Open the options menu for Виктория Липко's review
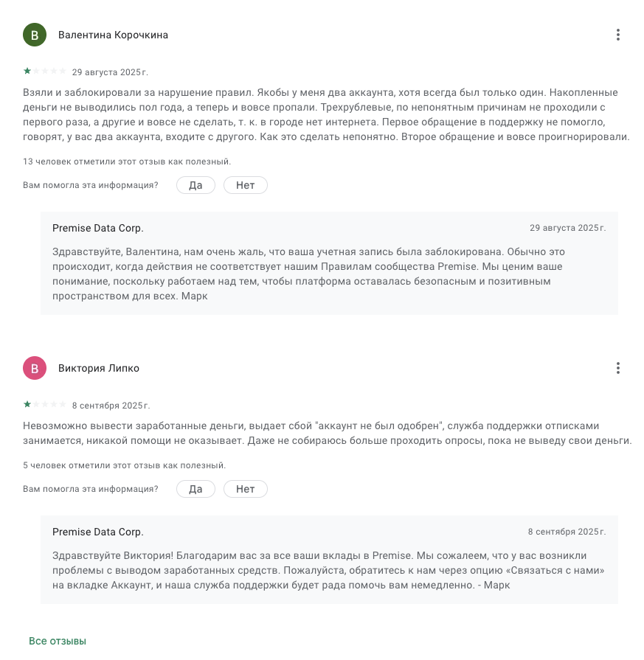 pyautogui.click(x=618, y=368)
